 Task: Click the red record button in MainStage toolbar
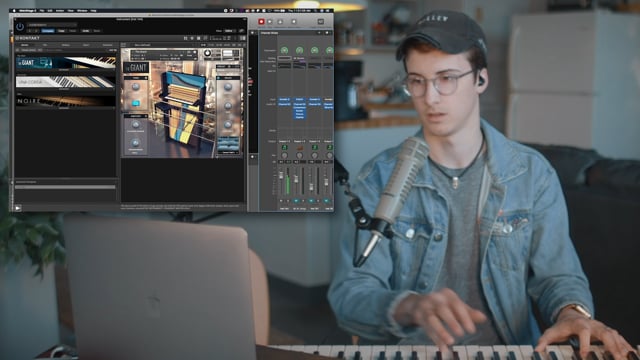(x=261, y=22)
